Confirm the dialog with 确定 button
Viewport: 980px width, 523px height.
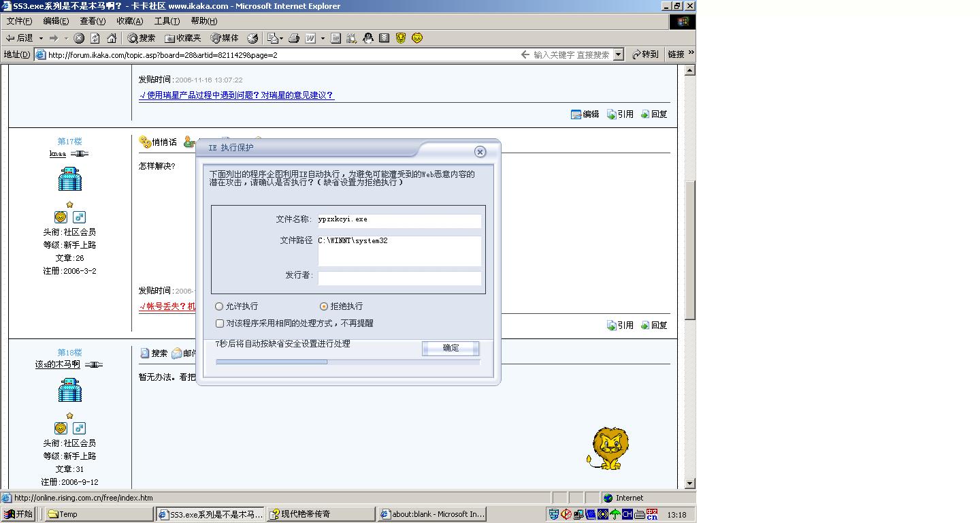pos(451,348)
